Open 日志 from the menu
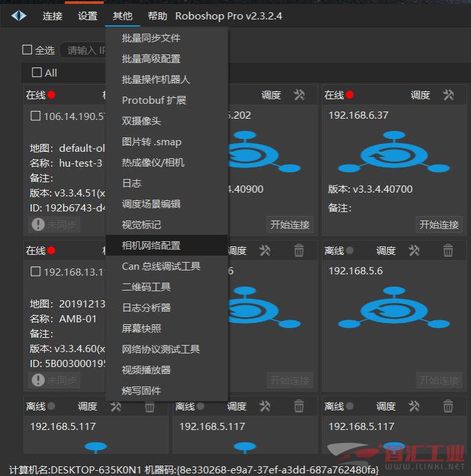 tap(167, 183)
